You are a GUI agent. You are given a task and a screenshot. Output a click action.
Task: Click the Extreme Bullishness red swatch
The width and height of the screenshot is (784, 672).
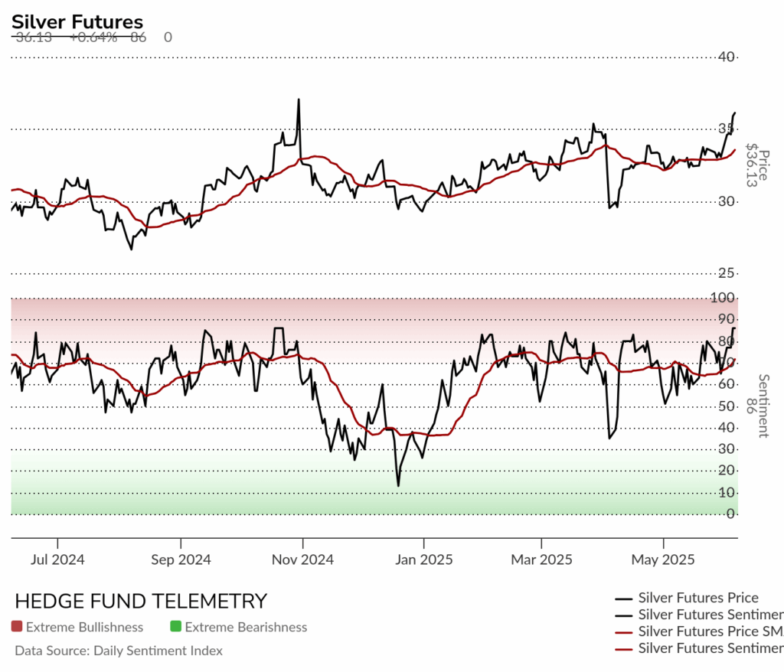point(17,627)
